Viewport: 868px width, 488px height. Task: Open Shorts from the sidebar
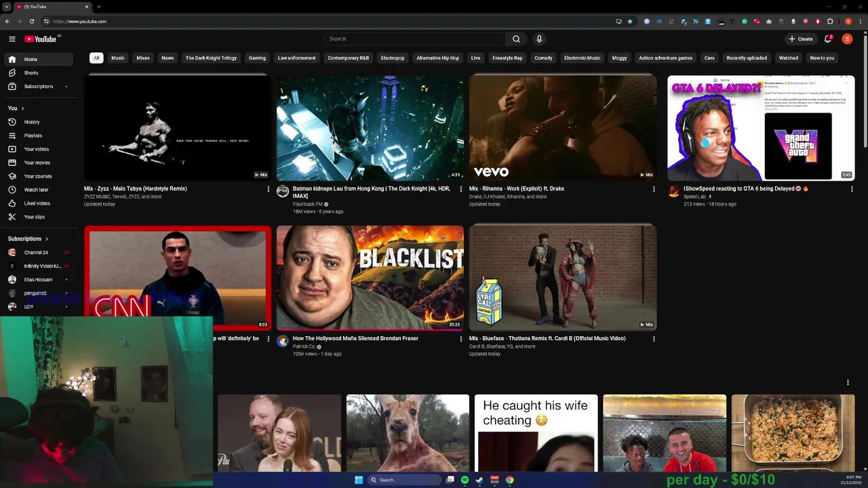pyautogui.click(x=38, y=73)
